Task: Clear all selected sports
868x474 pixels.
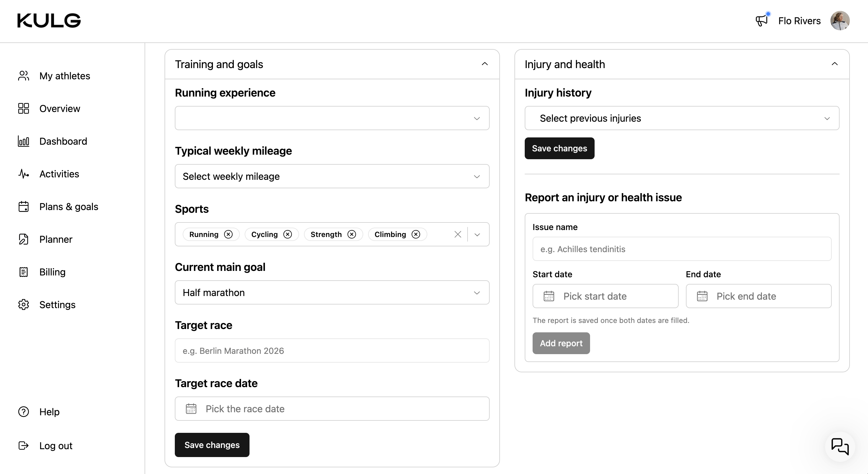Action: 458,234
